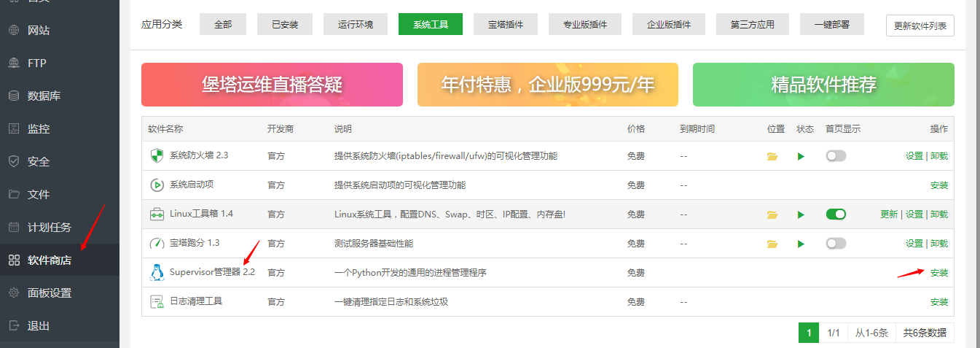Click the 监控 sidebar icon
980x348 pixels.
14,129
